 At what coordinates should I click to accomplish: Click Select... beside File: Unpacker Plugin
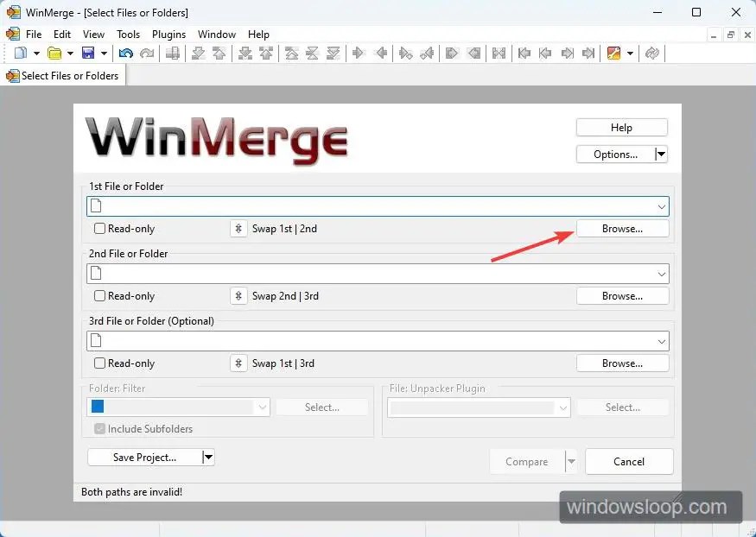click(623, 407)
